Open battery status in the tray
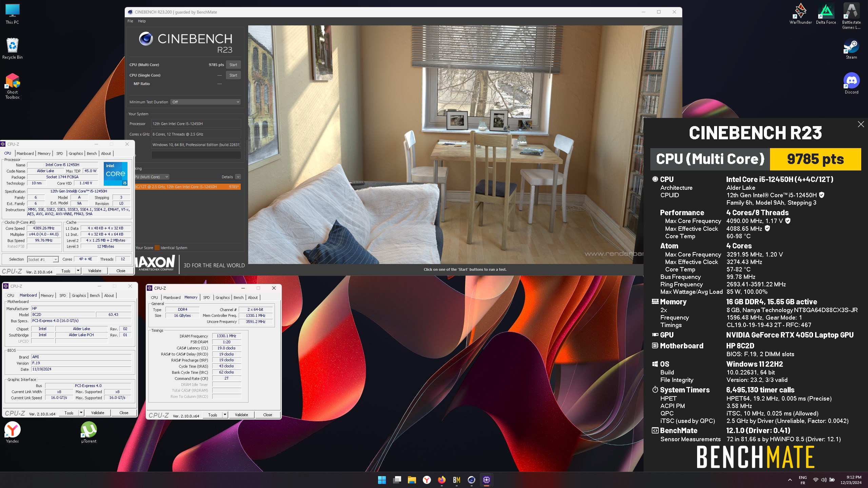 click(832, 480)
